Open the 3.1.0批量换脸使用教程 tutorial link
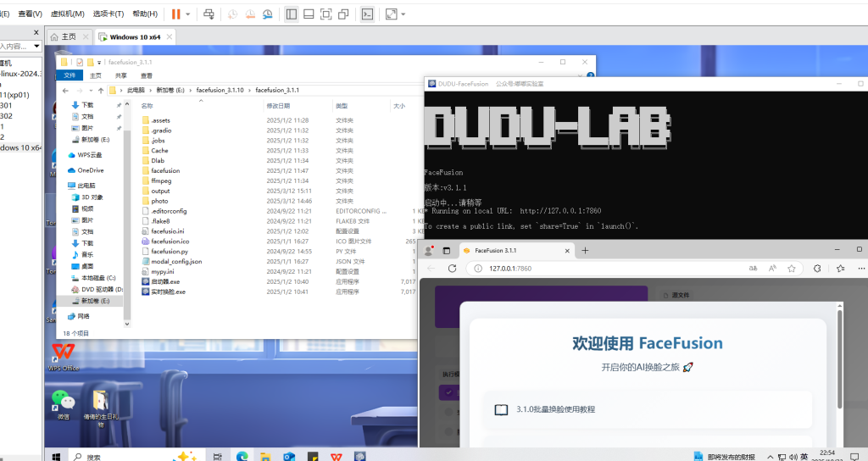Image resolution: width=868 pixels, height=461 pixels. click(556, 409)
